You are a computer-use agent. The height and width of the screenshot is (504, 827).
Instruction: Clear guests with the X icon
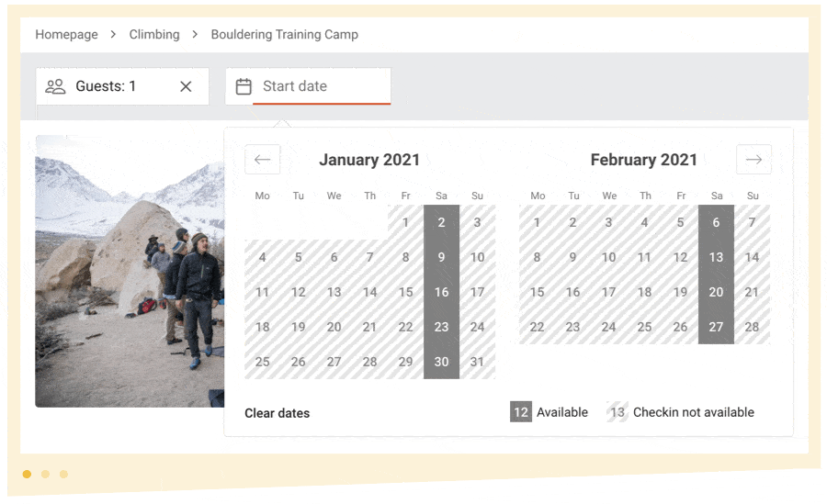(x=186, y=86)
